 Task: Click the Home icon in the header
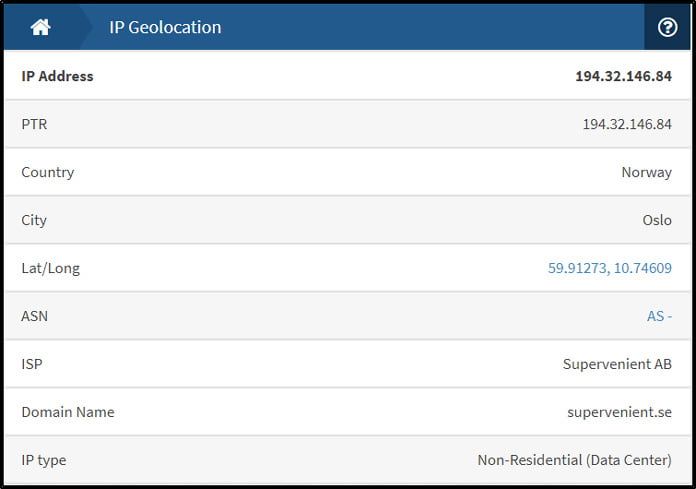tap(40, 27)
